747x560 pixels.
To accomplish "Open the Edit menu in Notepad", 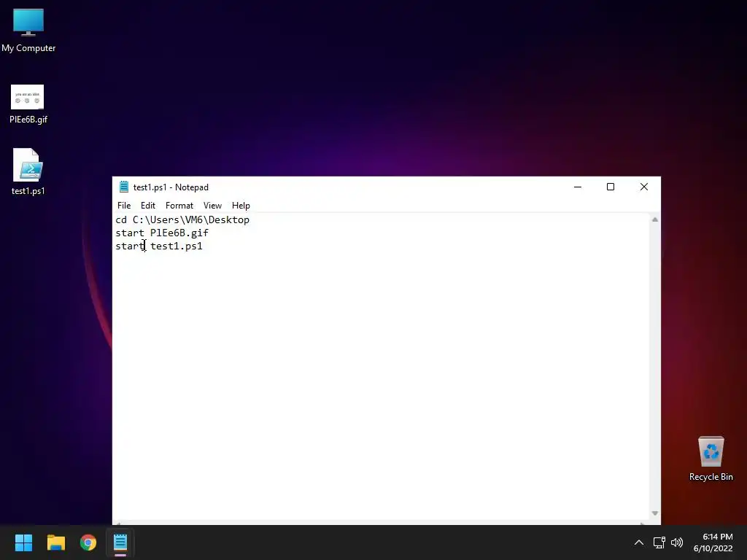I will point(147,205).
